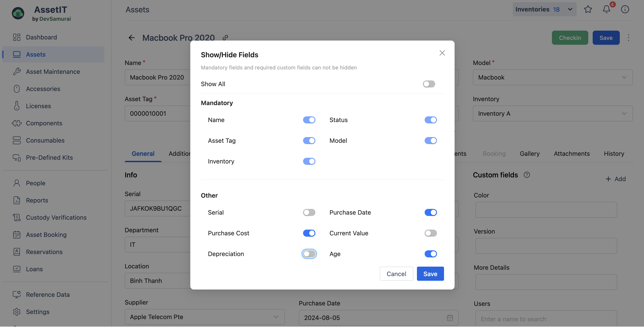Disable the Purchase Date toggle

point(431,212)
